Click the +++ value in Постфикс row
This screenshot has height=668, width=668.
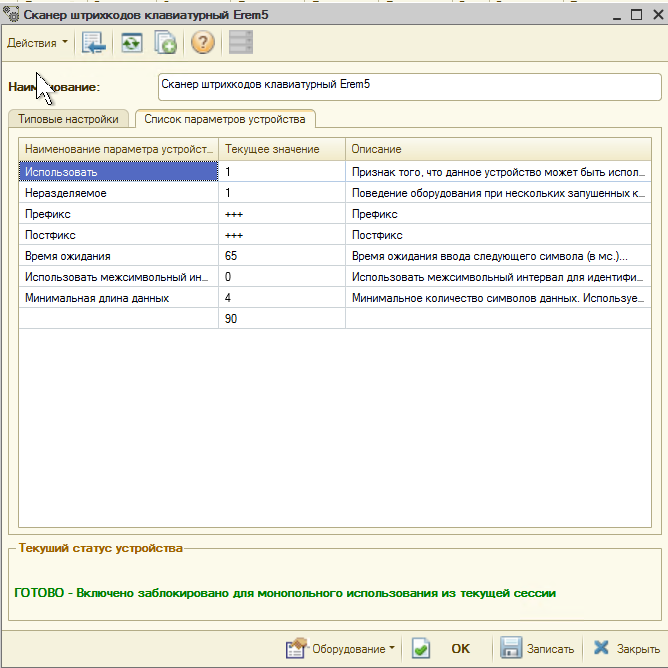pyautogui.click(x=282, y=235)
